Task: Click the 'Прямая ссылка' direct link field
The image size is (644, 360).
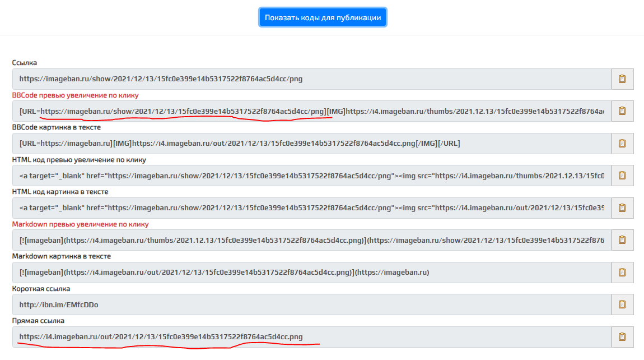Action: (311, 337)
